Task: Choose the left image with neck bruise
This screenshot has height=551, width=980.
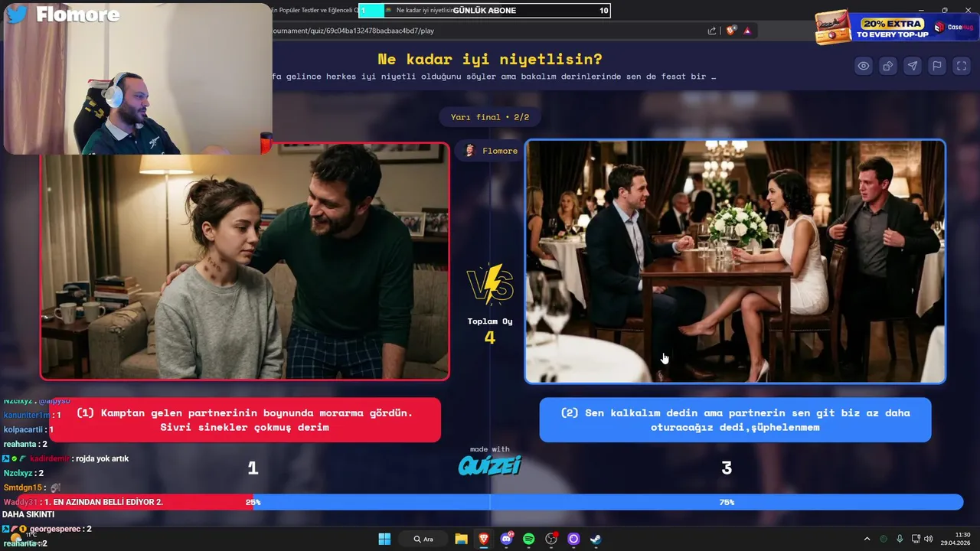Action: (245, 261)
